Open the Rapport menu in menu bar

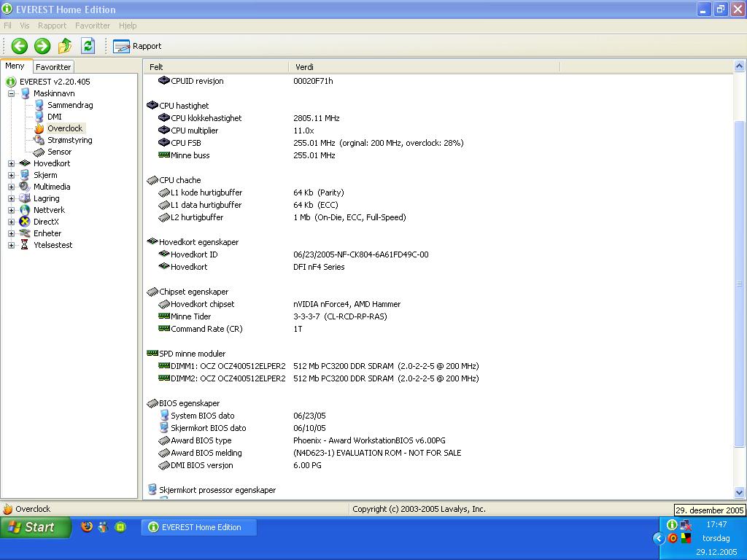52,26
